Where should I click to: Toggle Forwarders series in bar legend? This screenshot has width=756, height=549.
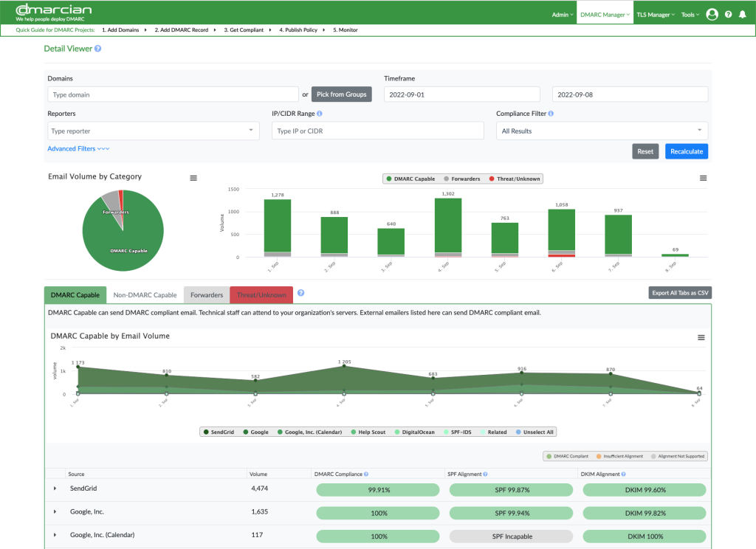[x=462, y=179]
